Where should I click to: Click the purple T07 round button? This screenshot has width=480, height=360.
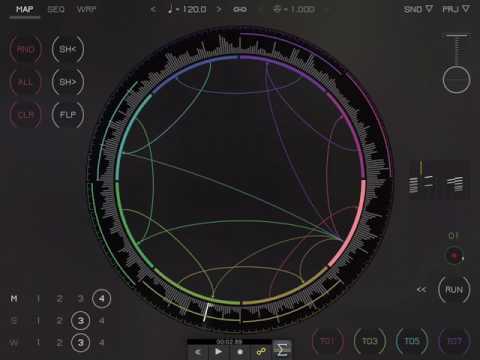pyautogui.click(x=455, y=341)
